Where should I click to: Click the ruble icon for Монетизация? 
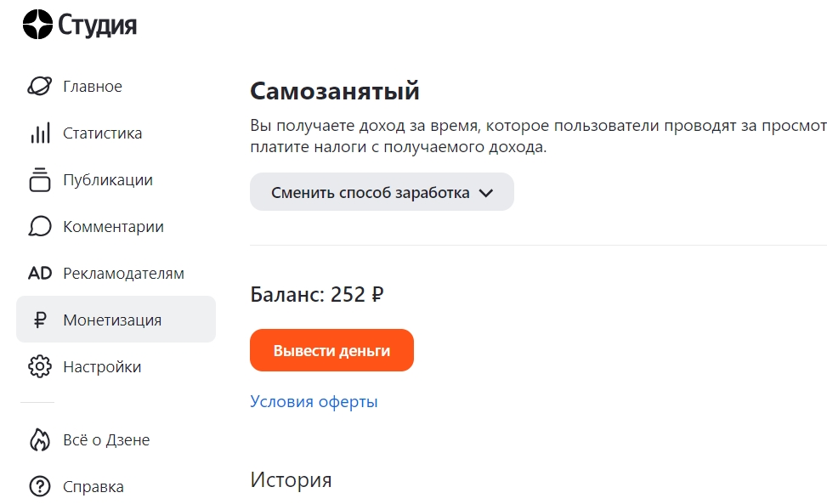pos(40,320)
